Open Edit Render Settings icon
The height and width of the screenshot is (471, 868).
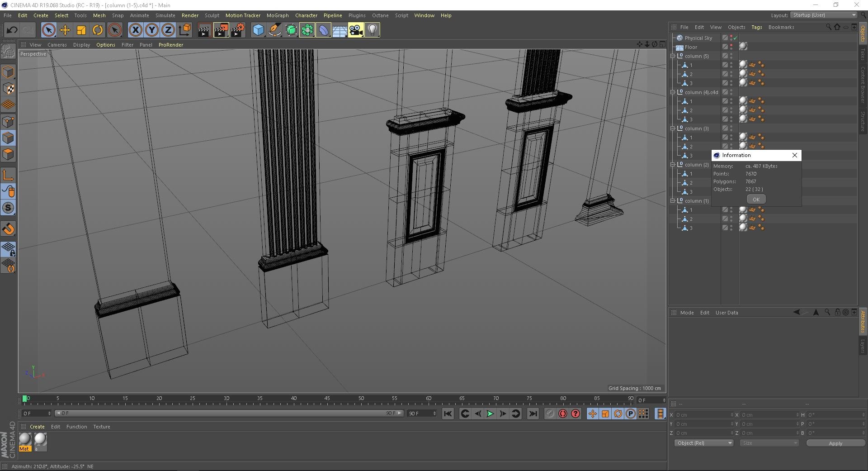238,30
